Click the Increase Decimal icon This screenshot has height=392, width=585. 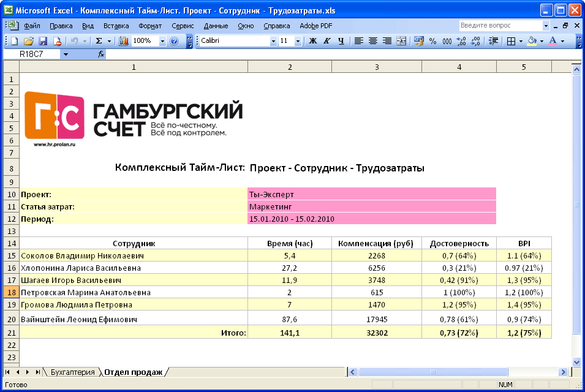click(461, 41)
